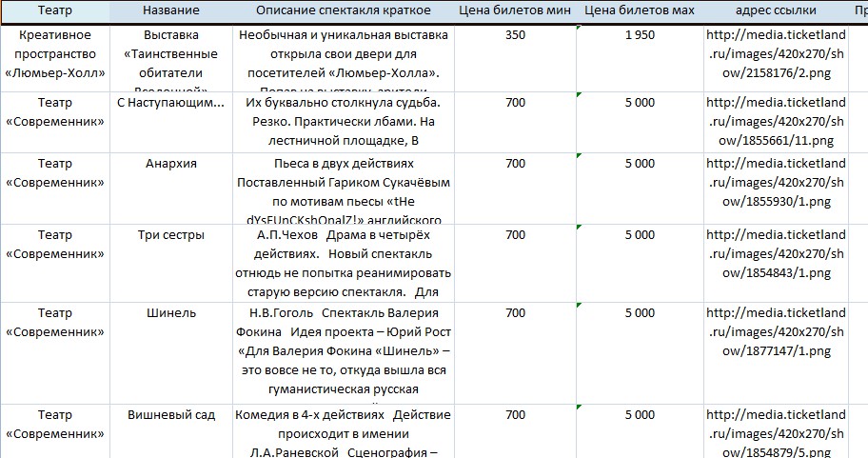Select the «Анархия» title cell

click(171, 189)
